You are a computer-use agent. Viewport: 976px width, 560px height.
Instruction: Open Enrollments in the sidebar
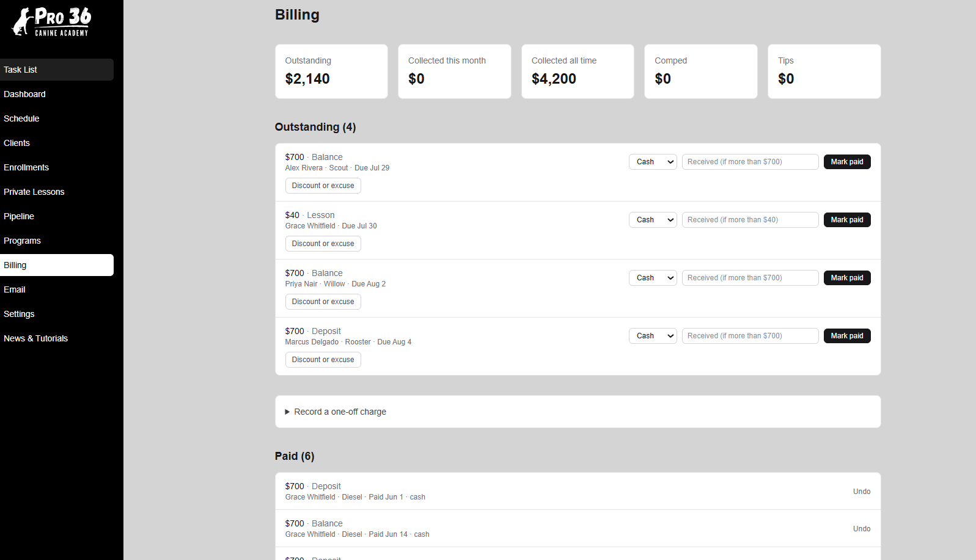coord(57,167)
